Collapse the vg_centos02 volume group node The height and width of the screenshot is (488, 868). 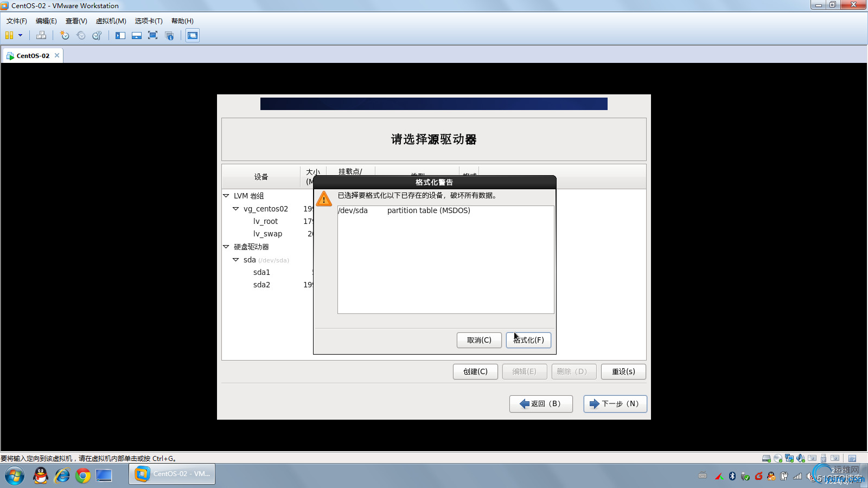pos(236,209)
